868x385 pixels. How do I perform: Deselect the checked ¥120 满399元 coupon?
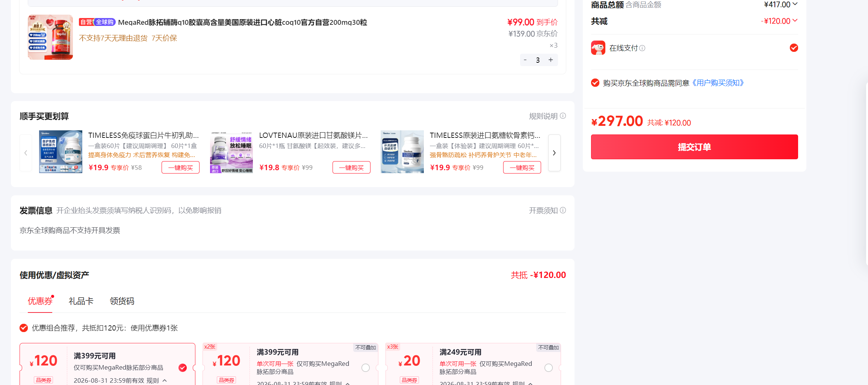tap(183, 368)
